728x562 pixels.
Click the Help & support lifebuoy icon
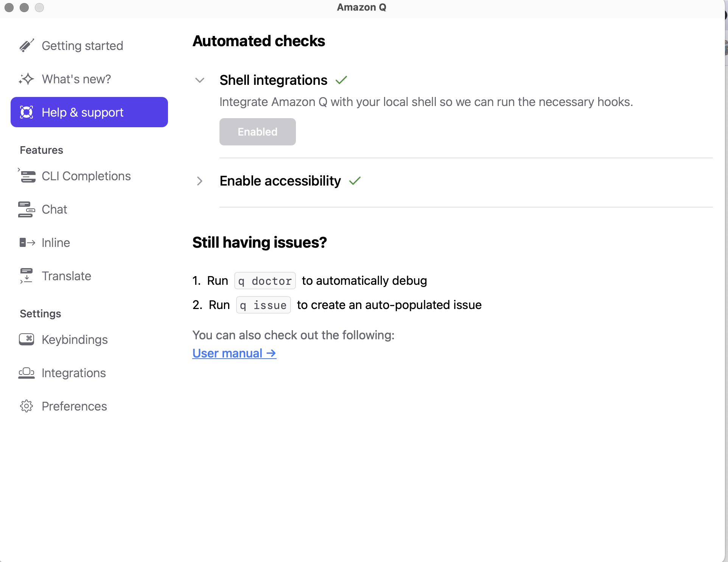click(x=26, y=112)
